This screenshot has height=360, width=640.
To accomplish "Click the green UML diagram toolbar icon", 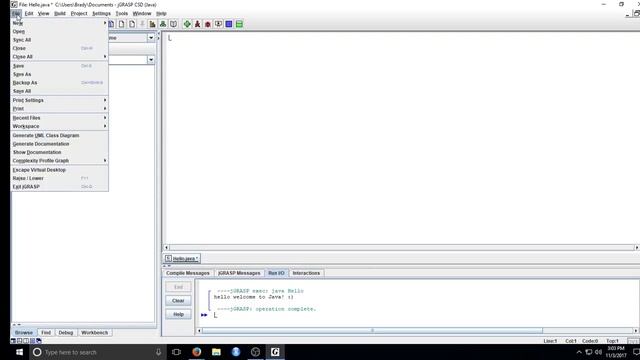I will (x=163, y=24).
